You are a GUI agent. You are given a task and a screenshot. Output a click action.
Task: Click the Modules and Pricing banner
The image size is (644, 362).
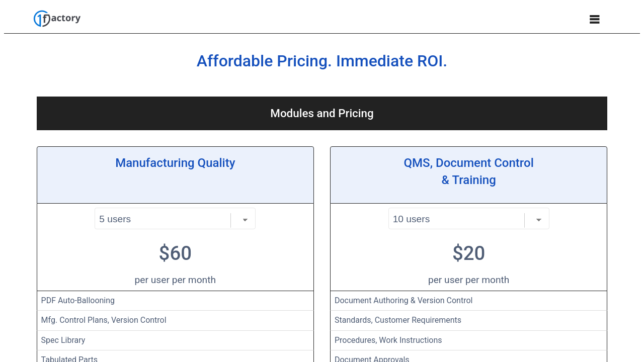click(x=322, y=114)
